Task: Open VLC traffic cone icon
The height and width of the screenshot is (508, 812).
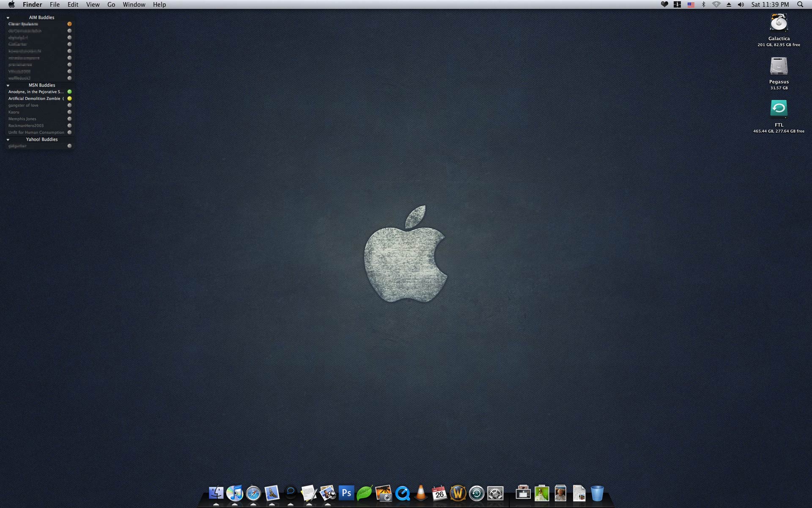Action: coord(421,493)
